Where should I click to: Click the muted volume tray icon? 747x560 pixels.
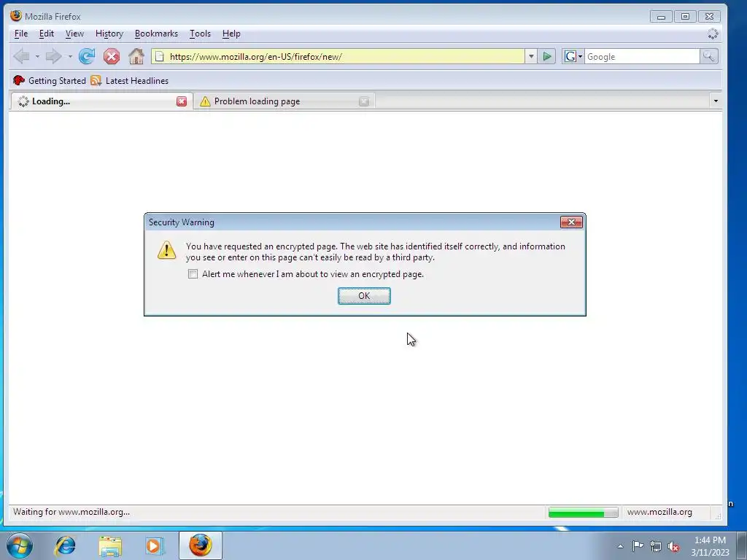[673, 547]
